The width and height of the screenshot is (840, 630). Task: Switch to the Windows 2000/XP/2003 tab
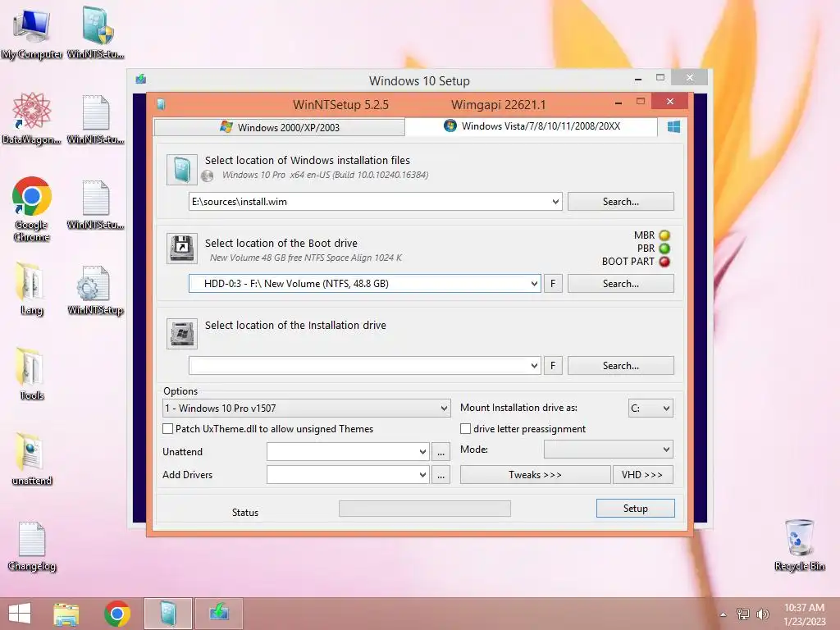(x=279, y=127)
